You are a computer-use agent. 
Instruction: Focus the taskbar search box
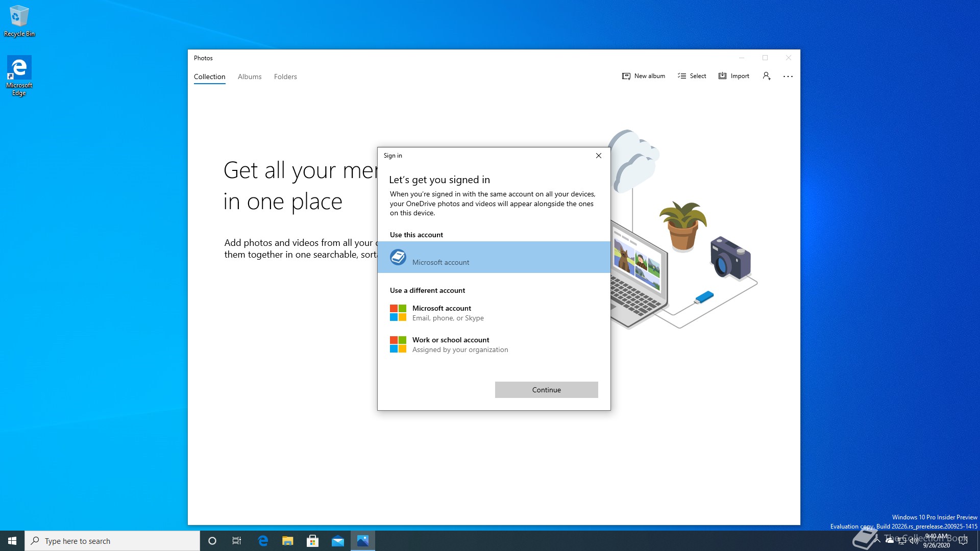(112, 541)
